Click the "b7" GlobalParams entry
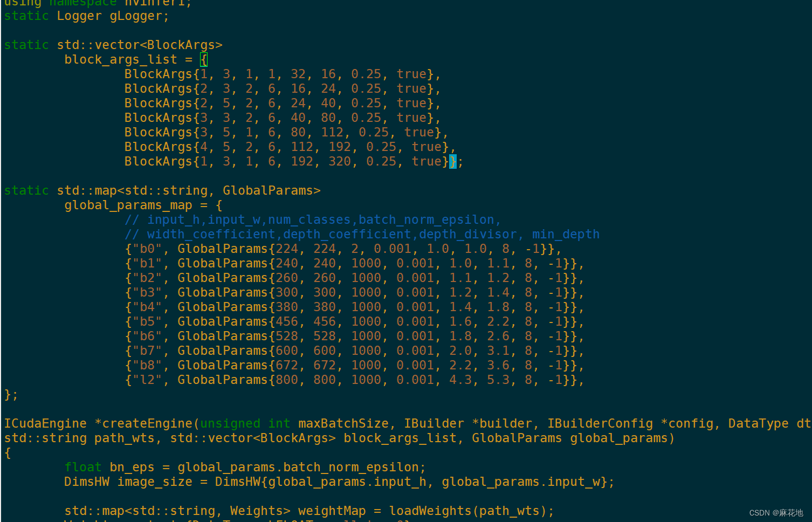This screenshot has width=812, height=522. click(x=354, y=351)
